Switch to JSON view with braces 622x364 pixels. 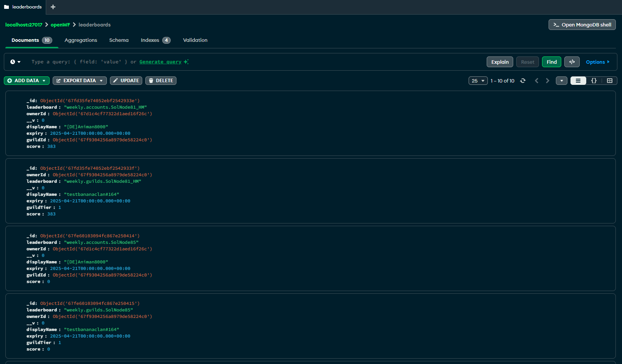594,81
